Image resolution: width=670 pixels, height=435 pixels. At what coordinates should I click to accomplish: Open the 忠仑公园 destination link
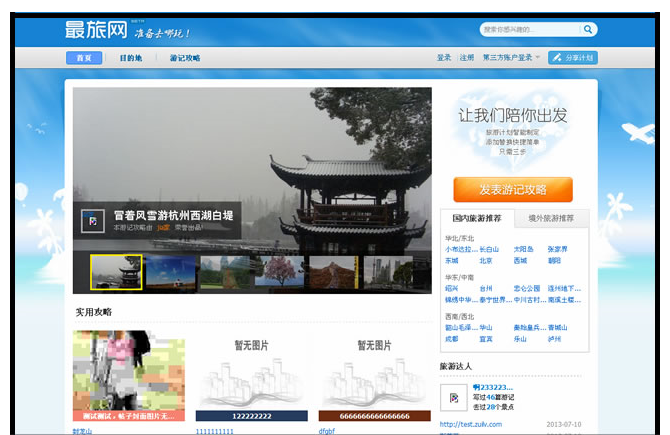(526, 288)
